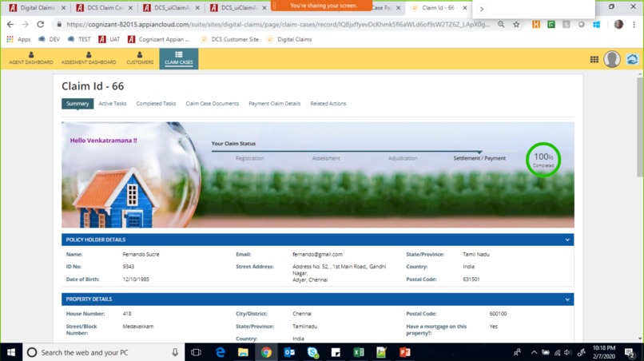Open the Action Center notifications icon
This screenshot has height=361, width=644.
click(629, 352)
